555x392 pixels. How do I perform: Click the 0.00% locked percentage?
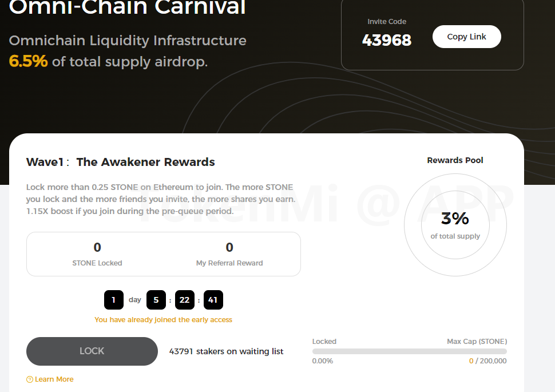coord(323,361)
